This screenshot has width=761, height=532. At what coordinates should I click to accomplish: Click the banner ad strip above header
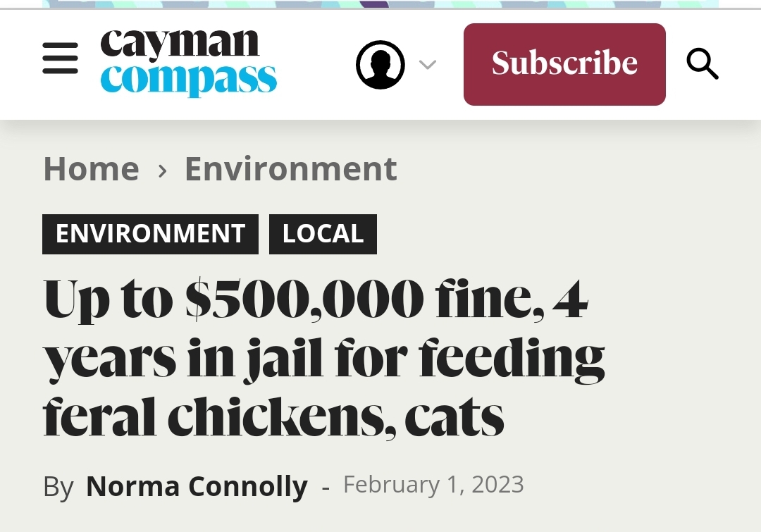coord(380,4)
